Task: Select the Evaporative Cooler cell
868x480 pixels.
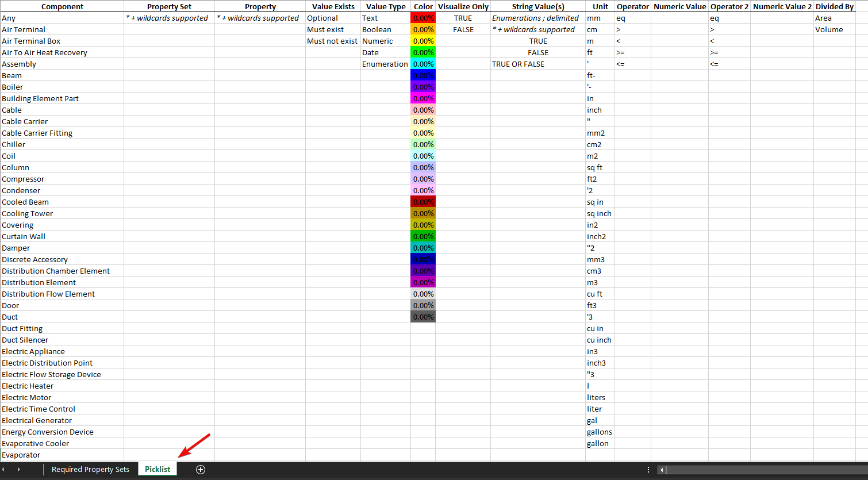Action: (62, 443)
